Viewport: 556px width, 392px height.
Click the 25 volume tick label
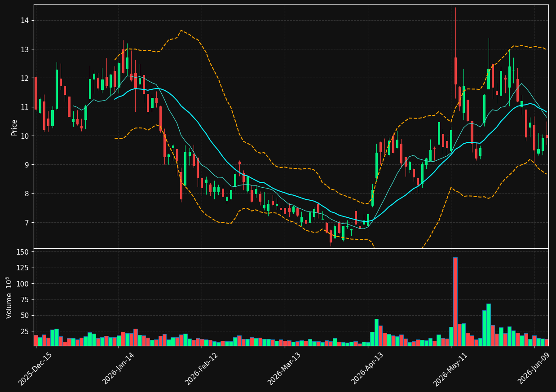pyautogui.click(x=25, y=331)
